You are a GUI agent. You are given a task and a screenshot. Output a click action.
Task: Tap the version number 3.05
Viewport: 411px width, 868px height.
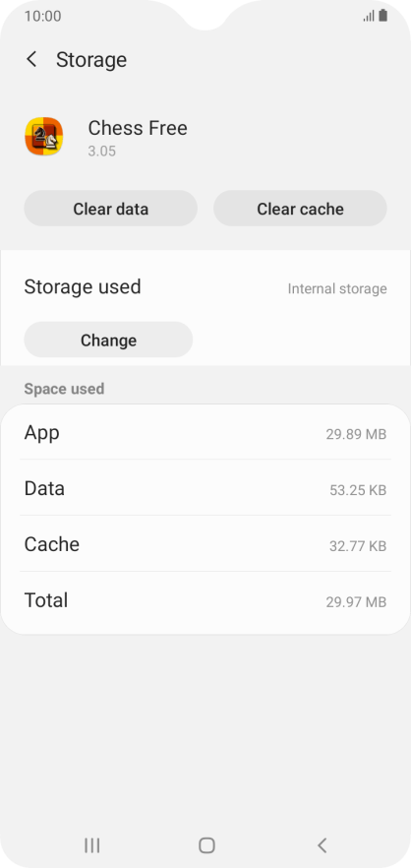coord(102,152)
